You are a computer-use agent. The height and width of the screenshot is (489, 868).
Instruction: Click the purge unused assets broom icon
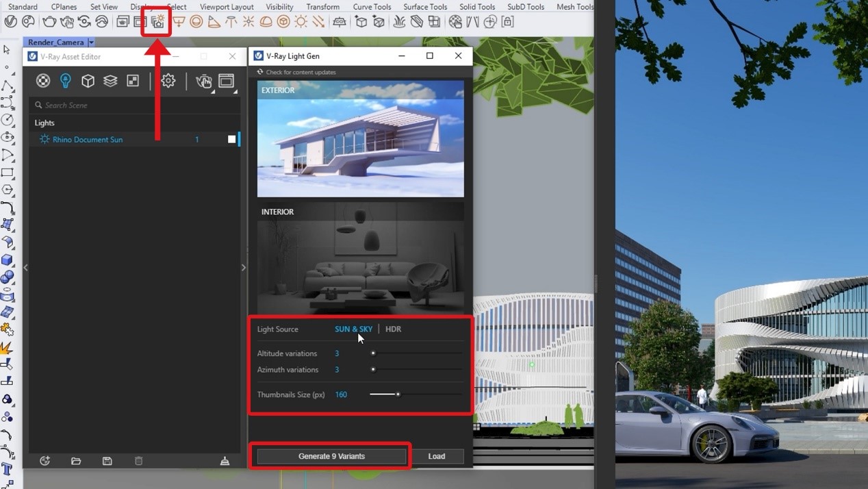[x=225, y=461]
